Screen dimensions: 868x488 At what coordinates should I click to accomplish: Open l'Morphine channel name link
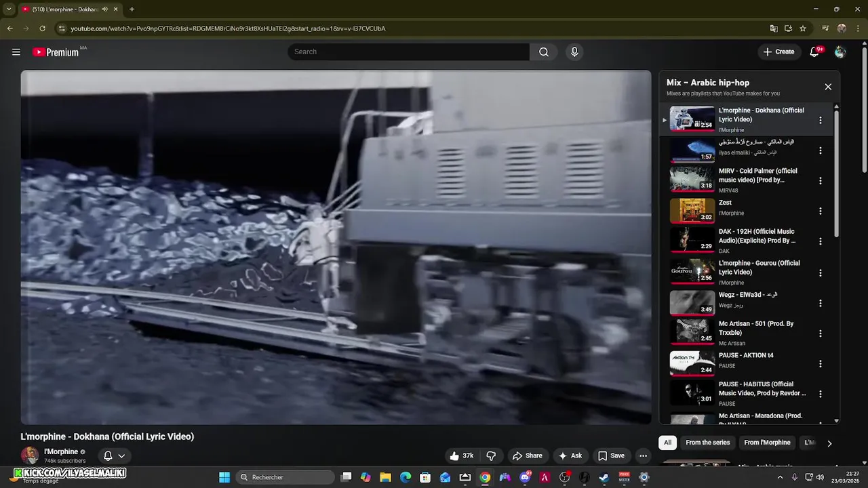click(61, 452)
